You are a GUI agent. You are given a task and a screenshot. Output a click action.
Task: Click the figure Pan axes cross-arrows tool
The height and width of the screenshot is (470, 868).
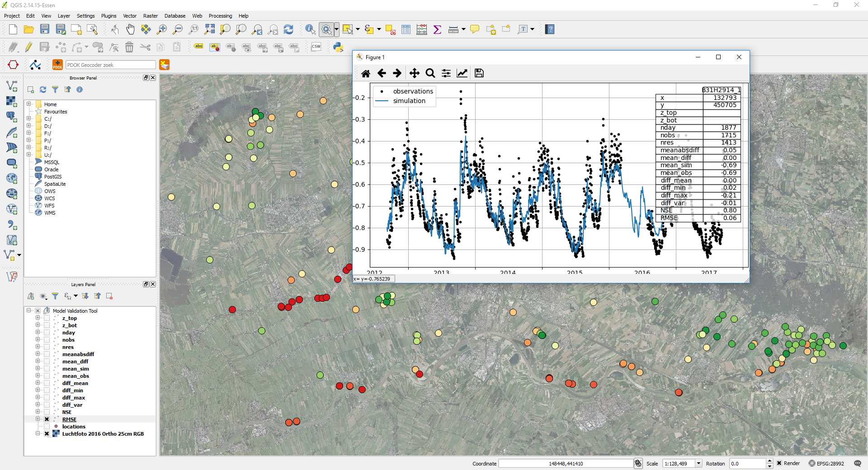tap(414, 73)
